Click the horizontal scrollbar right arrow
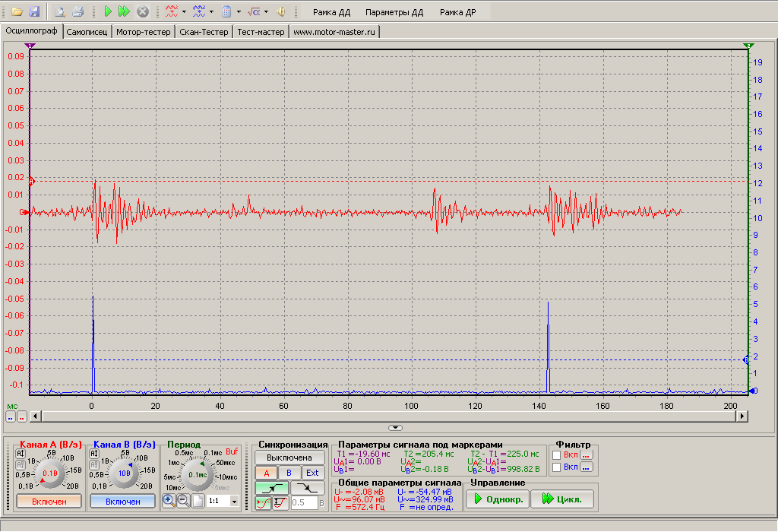 [742, 416]
